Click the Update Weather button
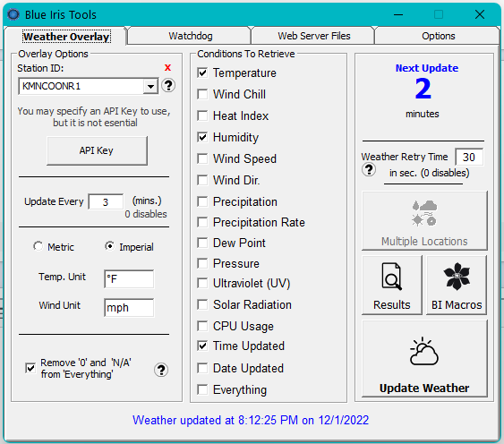Screen dimensions: 504x444 pos(424,358)
